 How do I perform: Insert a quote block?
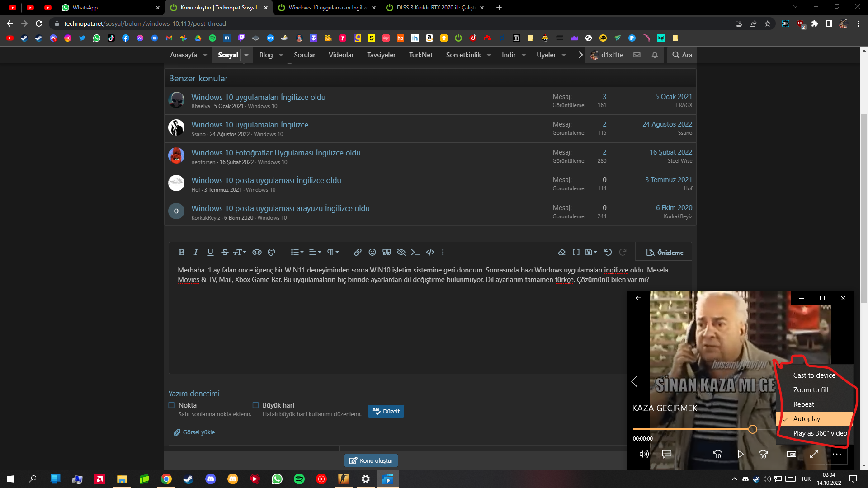click(x=387, y=252)
